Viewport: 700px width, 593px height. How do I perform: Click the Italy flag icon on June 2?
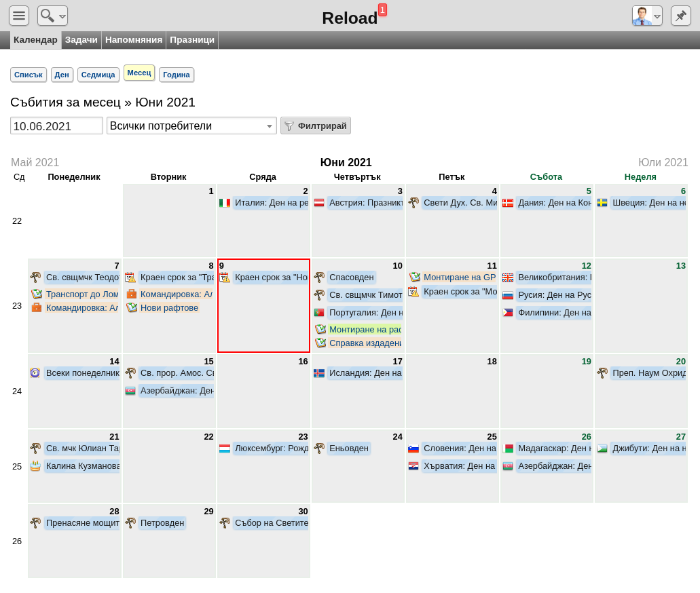(225, 203)
